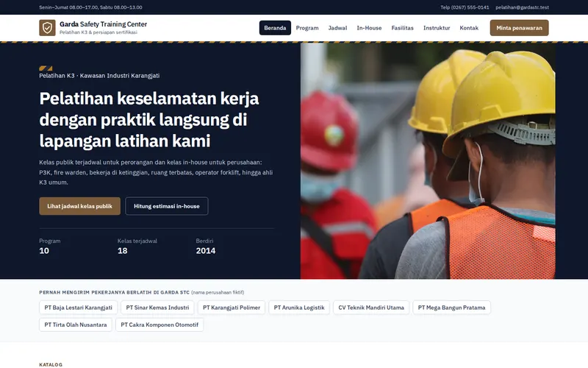Select the CV Teknik Mandiri Utama chip
588x368 pixels.
point(371,308)
